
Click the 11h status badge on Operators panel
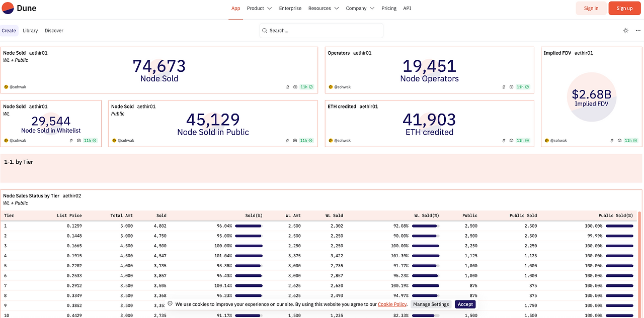[522, 87]
